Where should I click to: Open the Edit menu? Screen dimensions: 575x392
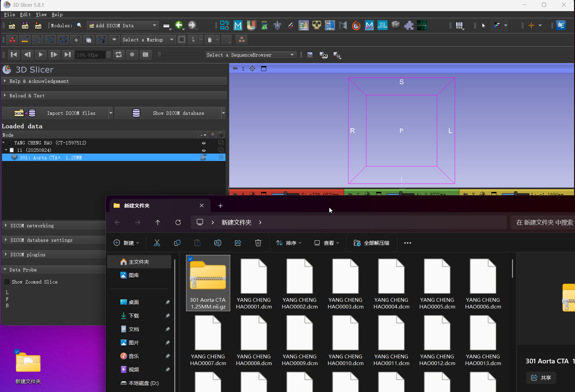click(25, 14)
